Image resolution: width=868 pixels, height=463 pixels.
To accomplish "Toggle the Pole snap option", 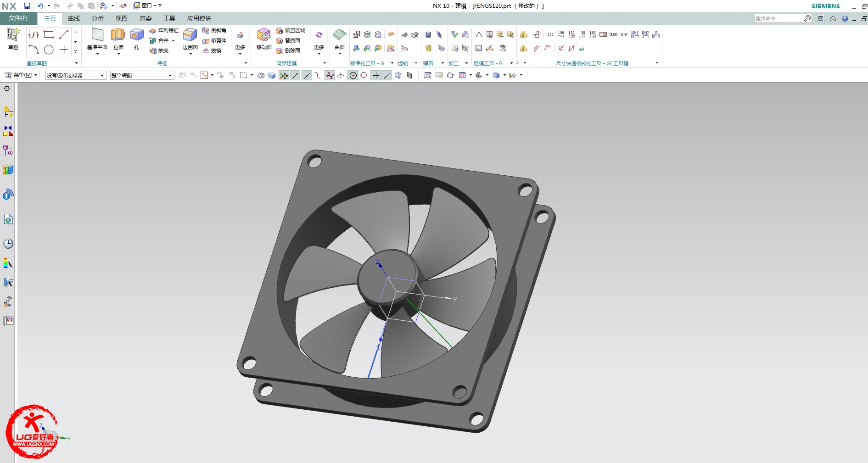I will 330,75.
